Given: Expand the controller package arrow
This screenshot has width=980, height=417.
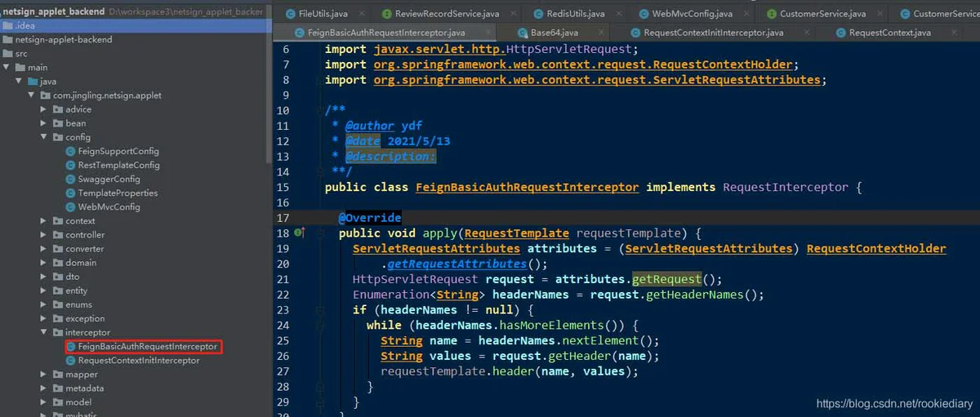Looking at the screenshot, I should (x=45, y=235).
